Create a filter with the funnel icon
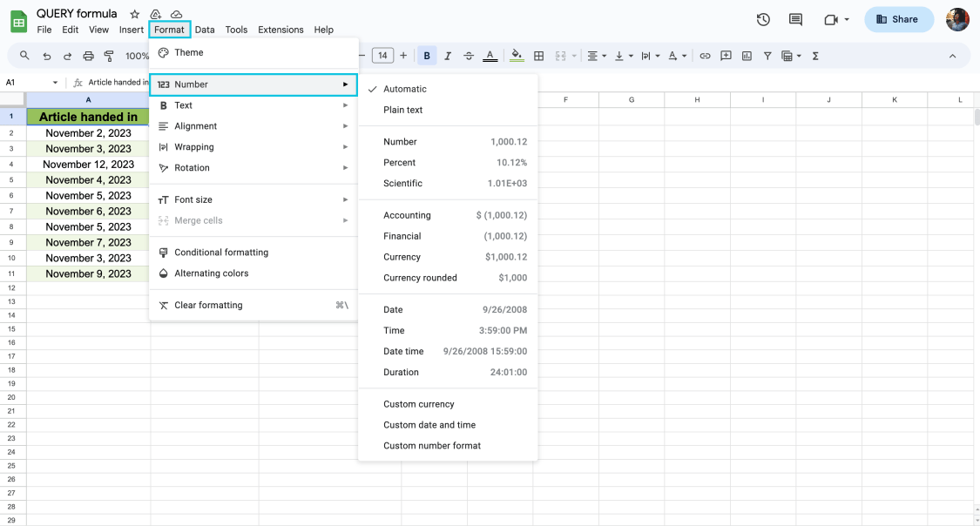 tap(767, 55)
